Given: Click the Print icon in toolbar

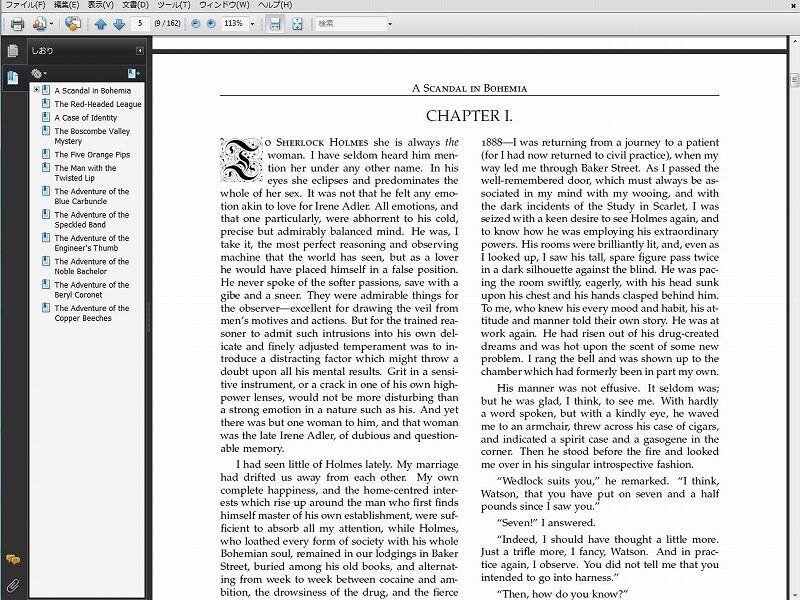Looking at the screenshot, I should [x=17, y=23].
